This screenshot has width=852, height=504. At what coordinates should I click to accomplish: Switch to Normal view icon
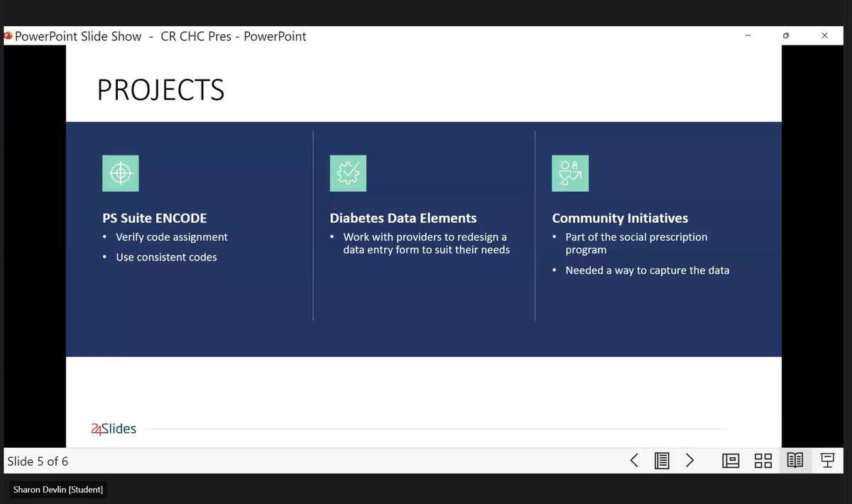click(x=731, y=461)
